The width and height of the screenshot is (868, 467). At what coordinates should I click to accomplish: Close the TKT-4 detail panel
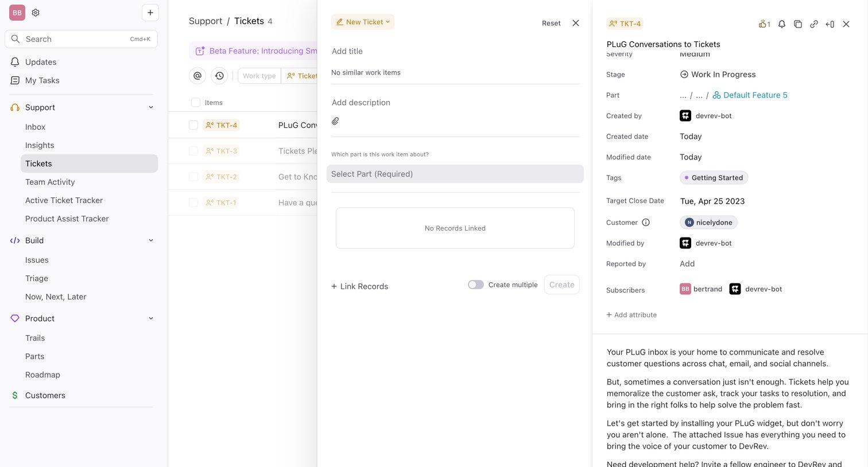tap(846, 24)
